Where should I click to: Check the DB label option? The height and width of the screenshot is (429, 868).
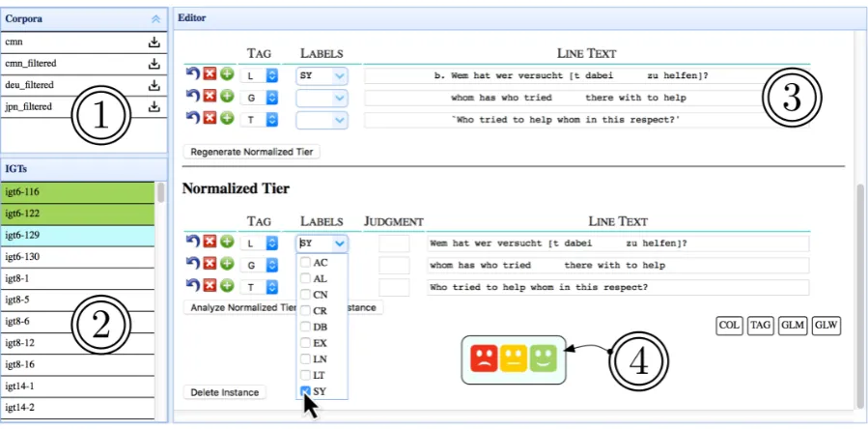tap(305, 327)
